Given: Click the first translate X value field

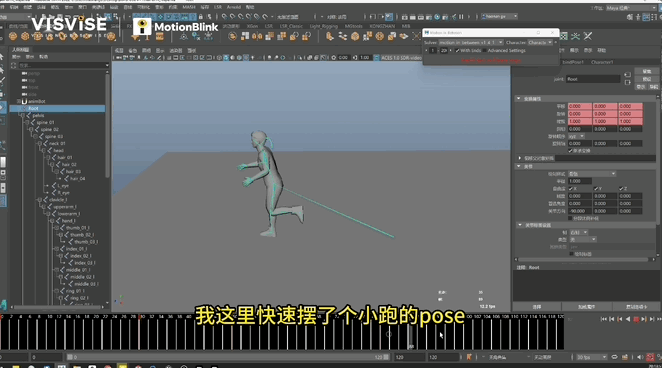Looking at the screenshot, I should 580,106.
